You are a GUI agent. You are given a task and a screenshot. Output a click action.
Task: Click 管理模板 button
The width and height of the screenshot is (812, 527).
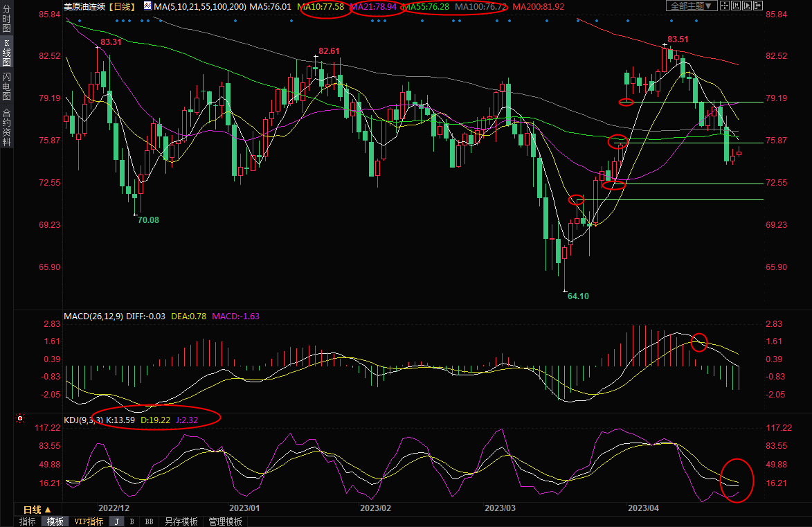[225, 521]
